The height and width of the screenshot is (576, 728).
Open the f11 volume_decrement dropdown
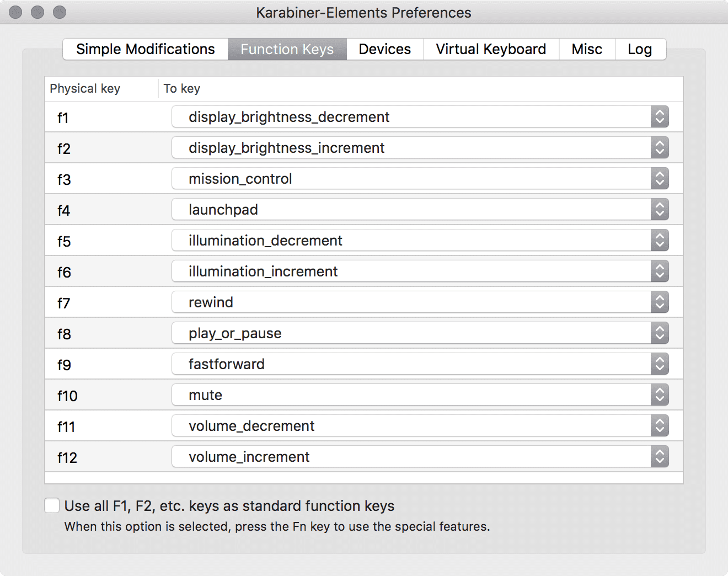(420, 426)
